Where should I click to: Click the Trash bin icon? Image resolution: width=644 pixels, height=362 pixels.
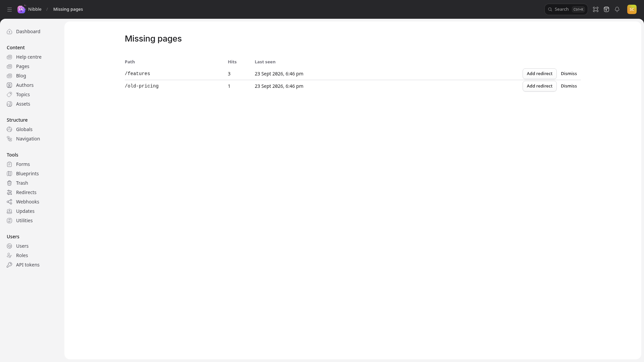(x=9, y=183)
